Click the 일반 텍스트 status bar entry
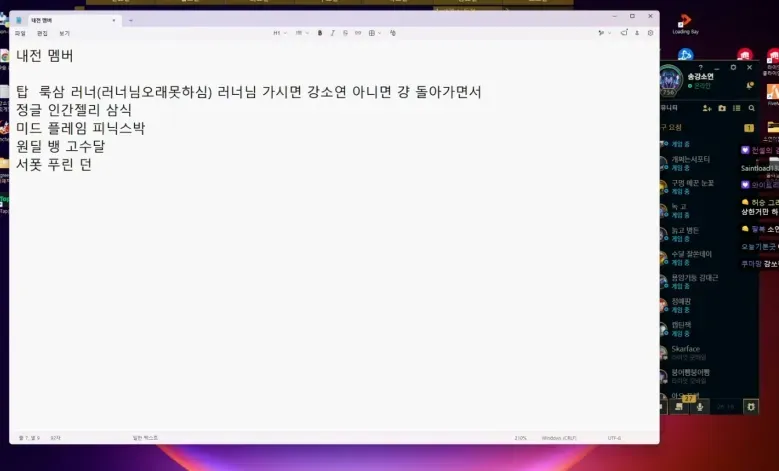The height and width of the screenshot is (471, 779). point(145,438)
